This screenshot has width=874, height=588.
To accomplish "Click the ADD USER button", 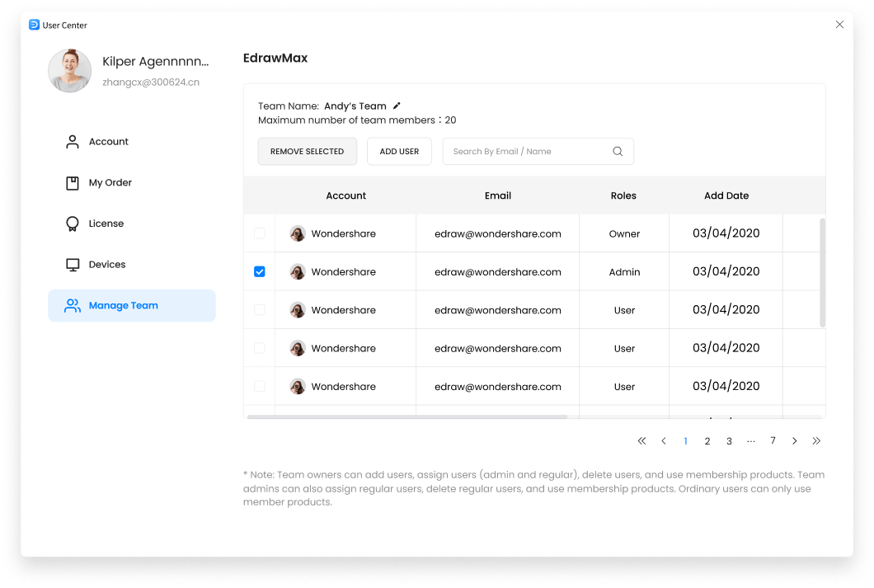I will click(399, 152).
